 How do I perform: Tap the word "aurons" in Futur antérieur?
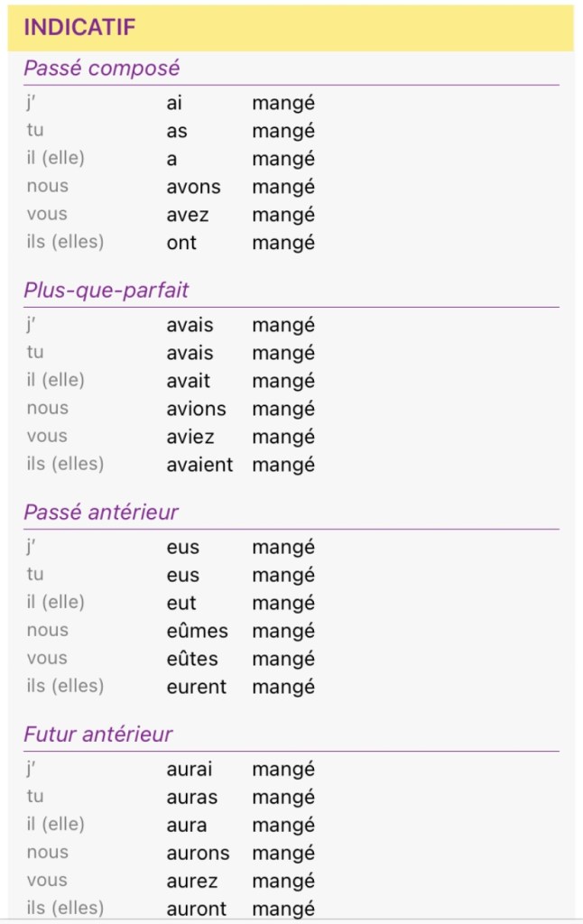[198, 853]
